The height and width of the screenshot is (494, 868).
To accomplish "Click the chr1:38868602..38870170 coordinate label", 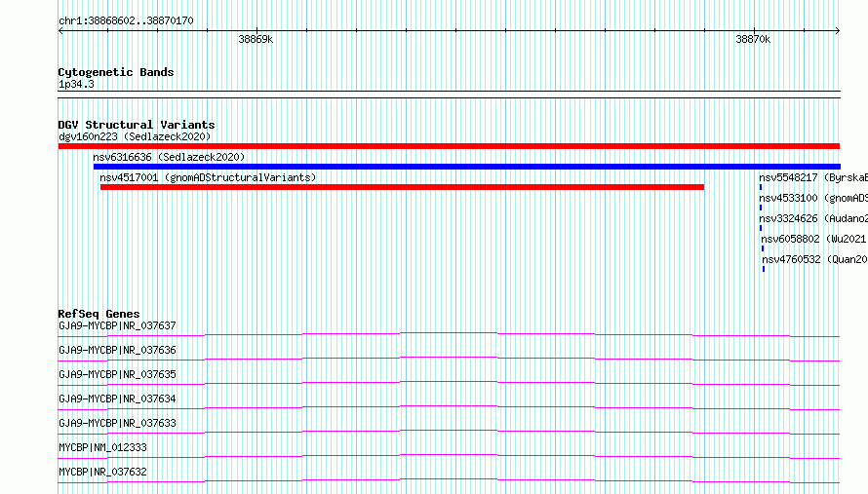I will 126,21.
